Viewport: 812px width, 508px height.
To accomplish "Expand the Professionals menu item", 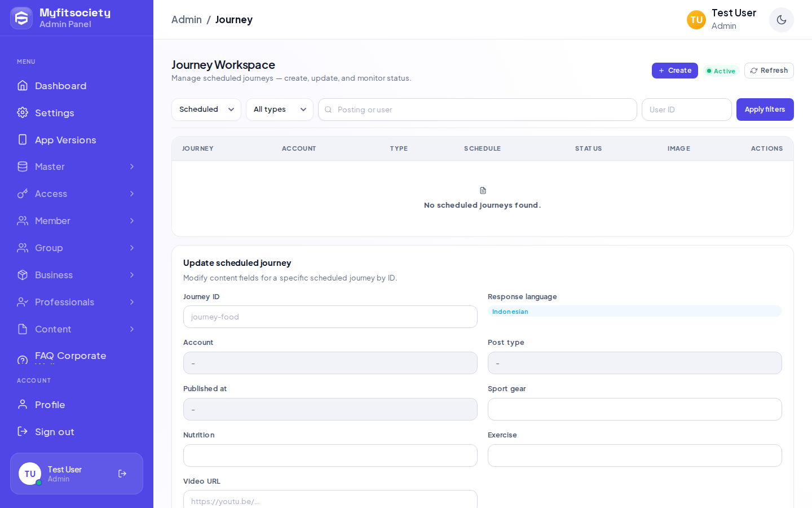I will (77, 302).
